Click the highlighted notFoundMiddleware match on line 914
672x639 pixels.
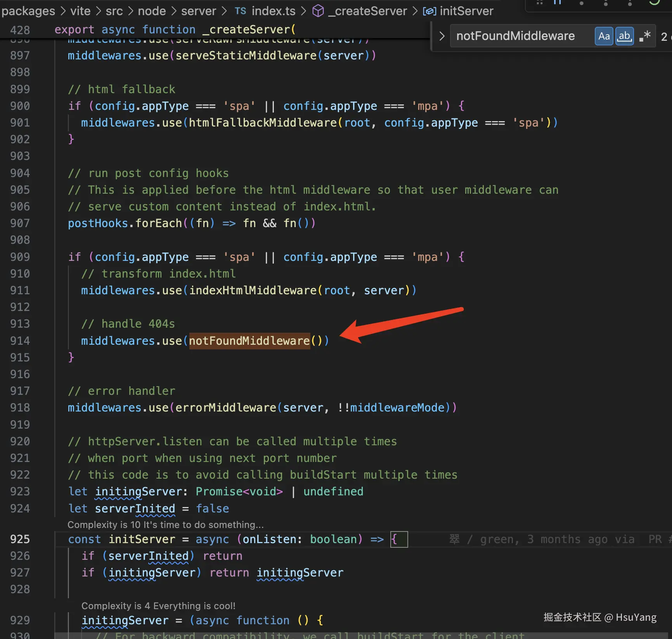pyautogui.click(x=249, y=341)
